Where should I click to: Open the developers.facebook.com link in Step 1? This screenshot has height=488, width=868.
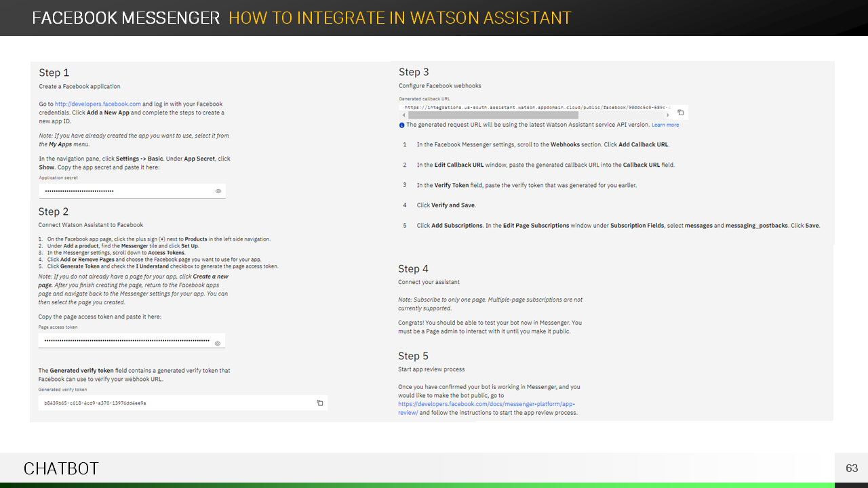(98, 104)
